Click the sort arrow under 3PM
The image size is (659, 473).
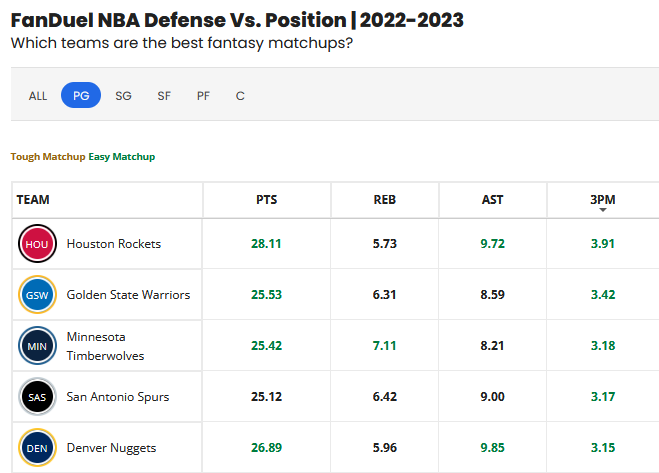tap(603, 210)
